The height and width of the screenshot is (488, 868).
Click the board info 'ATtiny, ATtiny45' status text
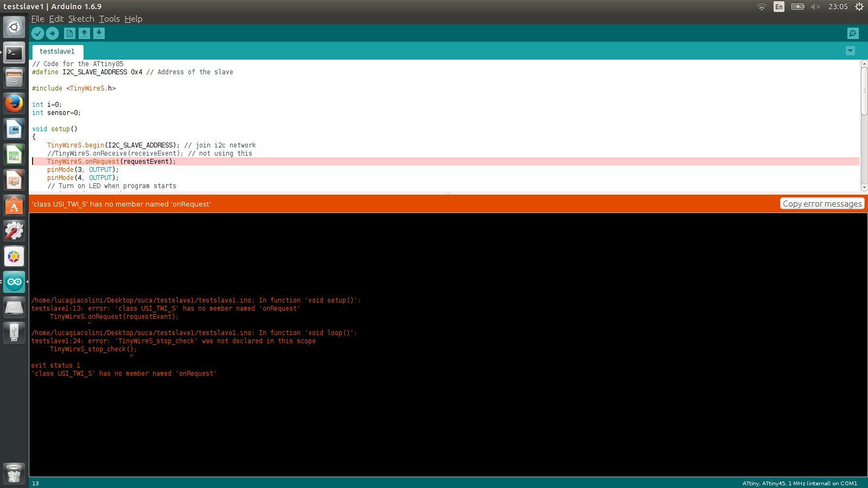[800, 483]
